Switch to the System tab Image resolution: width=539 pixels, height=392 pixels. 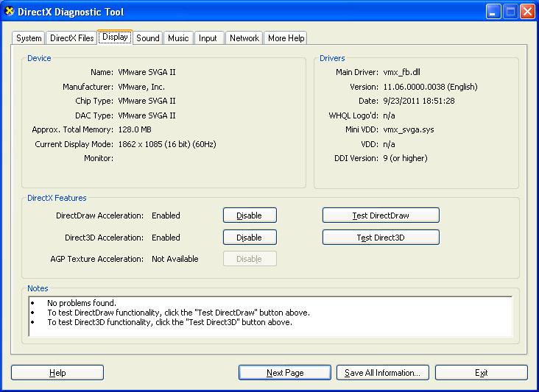[x=29, y=38]
